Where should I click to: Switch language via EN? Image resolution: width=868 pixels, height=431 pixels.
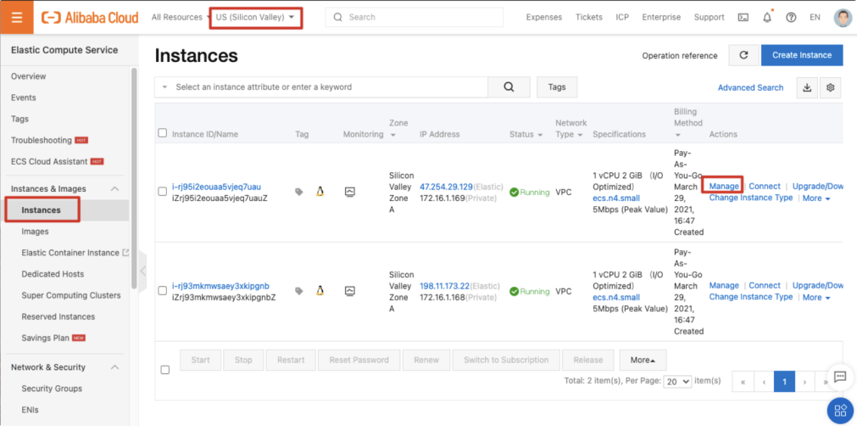pyautogui.click(x=815, y=17)
